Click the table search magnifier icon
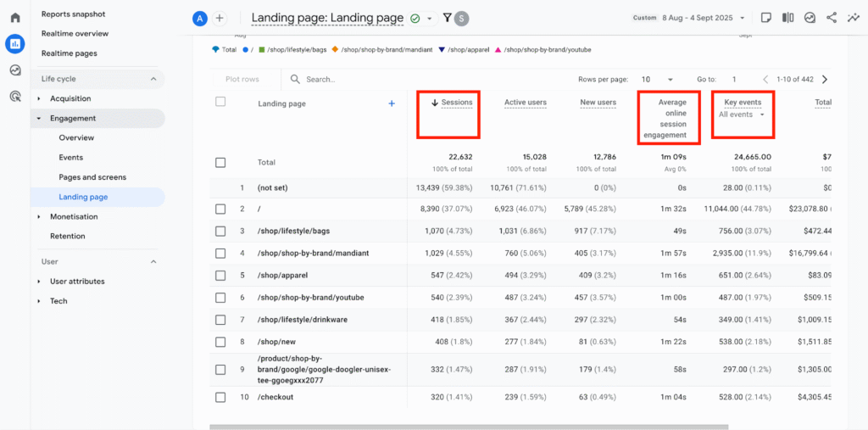Screen dimensions: 868x430 click(296, 79)
